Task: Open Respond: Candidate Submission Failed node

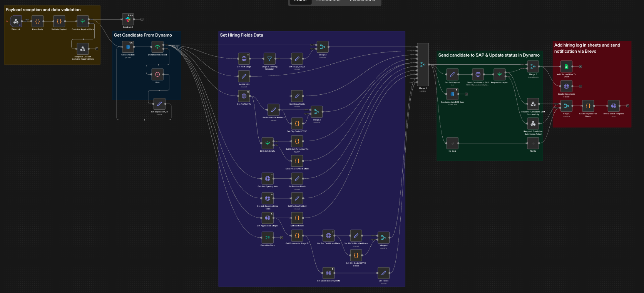Action: pos(533,124)
